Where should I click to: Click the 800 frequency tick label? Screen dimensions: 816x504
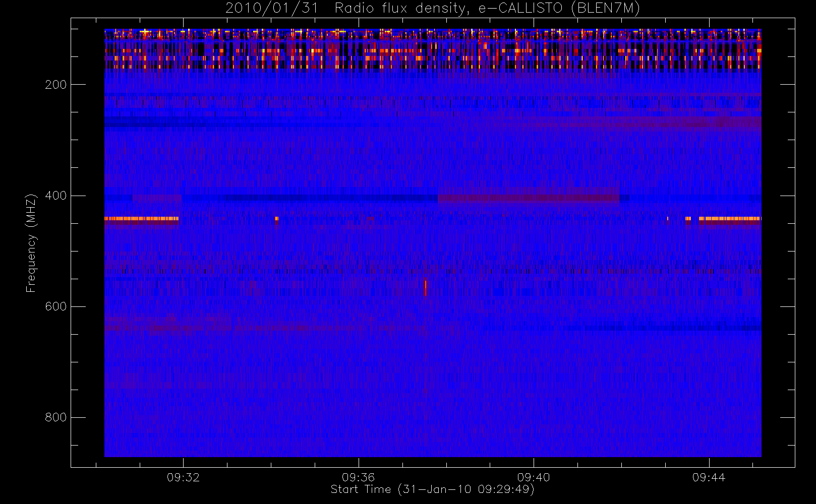(55, 417)
